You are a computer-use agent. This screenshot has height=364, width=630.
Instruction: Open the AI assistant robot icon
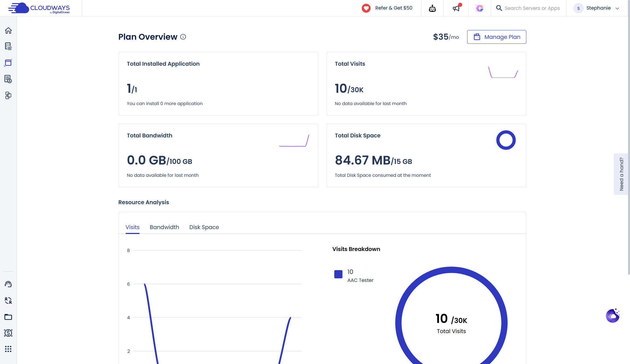click(432, 8)
